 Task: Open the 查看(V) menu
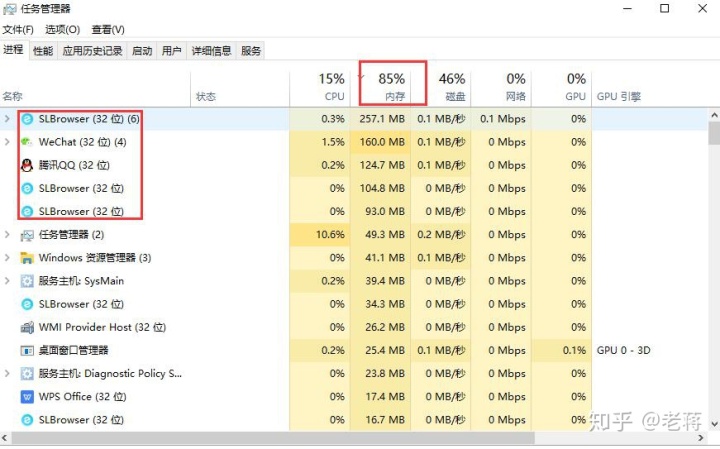coord(108,30)
